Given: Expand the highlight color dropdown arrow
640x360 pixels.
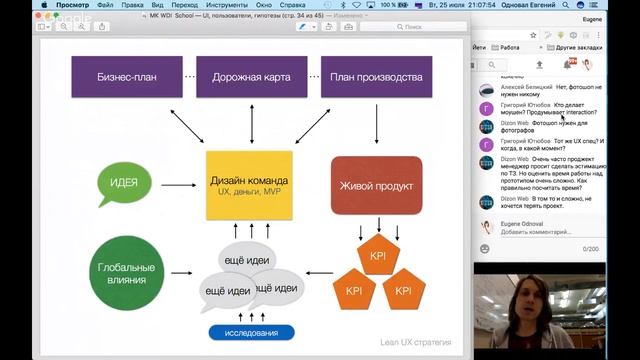Looking at the screenshot, I should tap(313, 27).
